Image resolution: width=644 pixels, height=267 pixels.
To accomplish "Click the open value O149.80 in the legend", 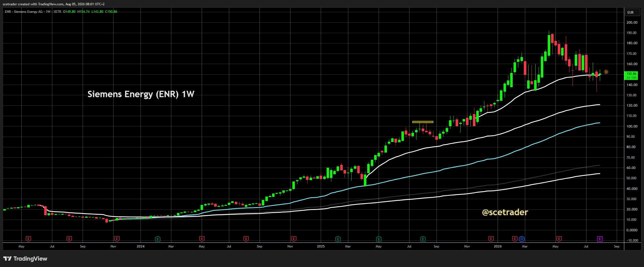I will click(x=69, y=12).
